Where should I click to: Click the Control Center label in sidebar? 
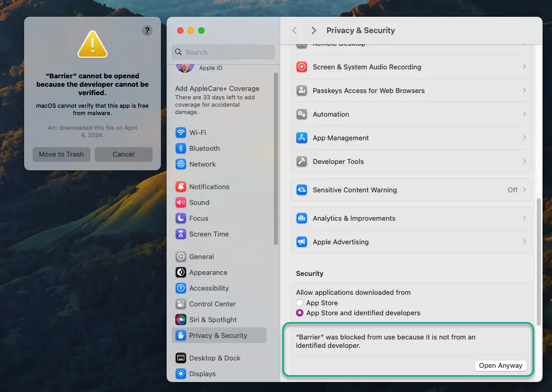coord(212,304)
